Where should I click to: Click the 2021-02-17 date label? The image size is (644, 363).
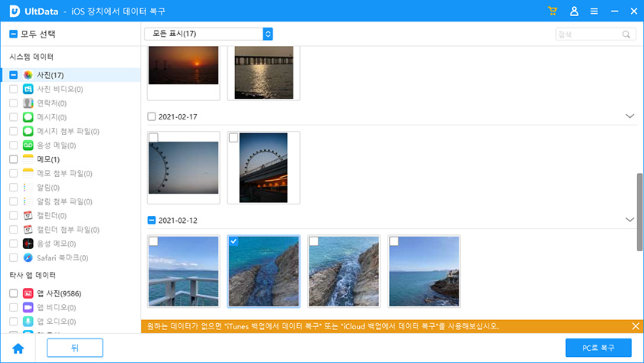tap(178, 117)
